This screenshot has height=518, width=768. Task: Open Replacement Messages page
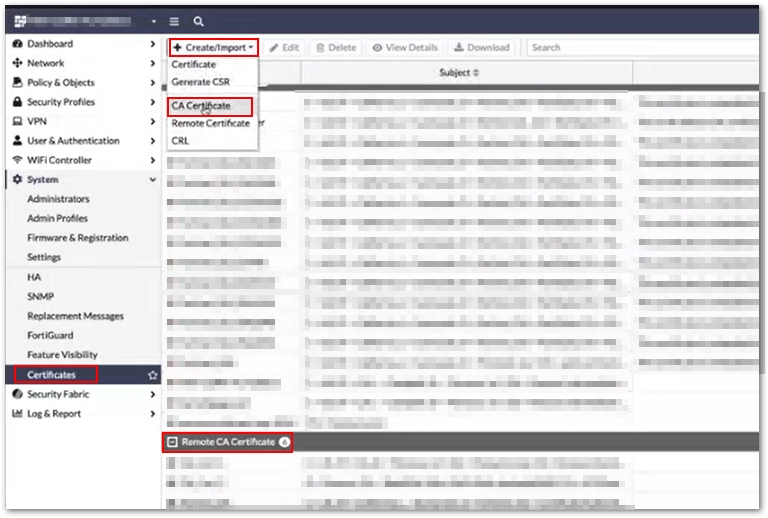point(75,316)
